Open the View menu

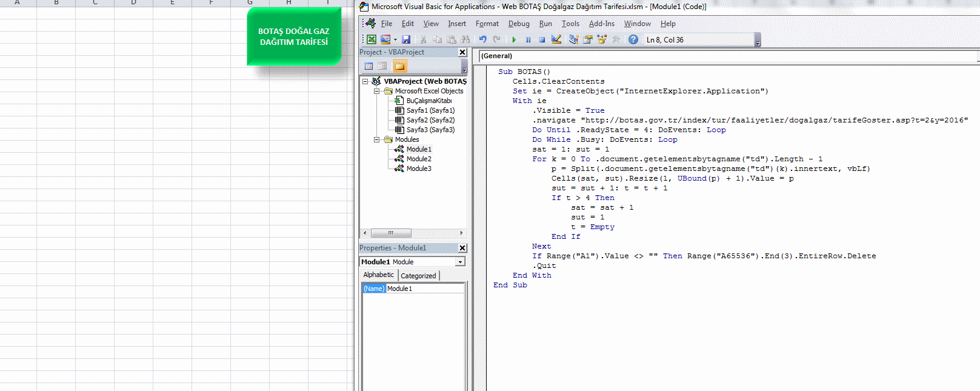431,24
